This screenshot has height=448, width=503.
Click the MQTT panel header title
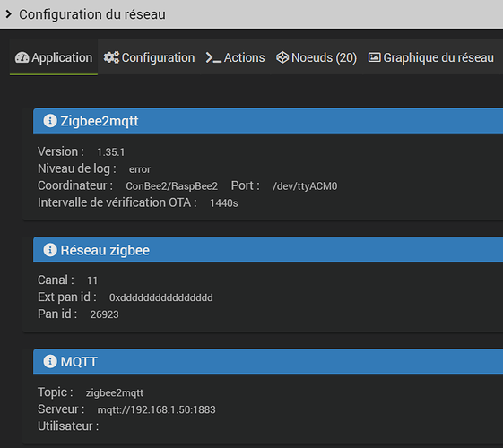tap(79, 362)
